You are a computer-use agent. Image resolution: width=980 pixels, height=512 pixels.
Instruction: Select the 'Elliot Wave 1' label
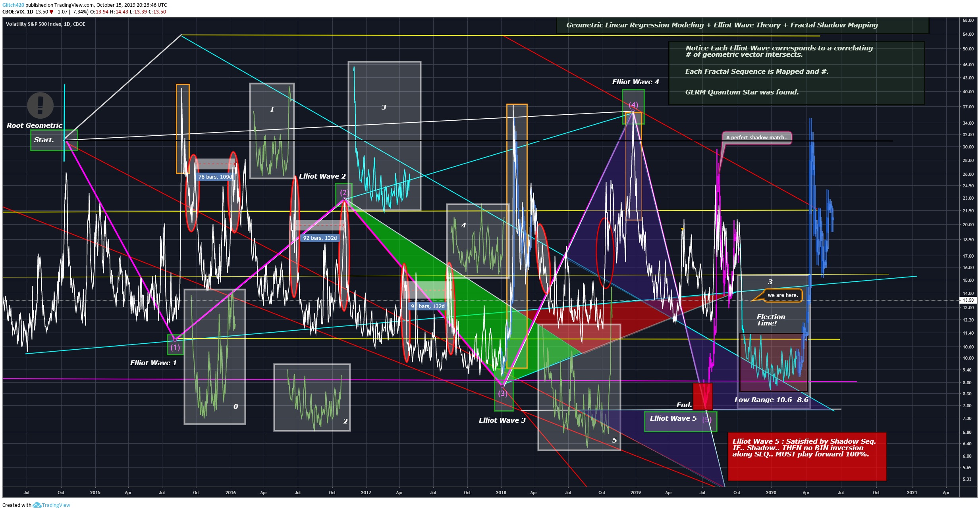click(x=153, y=363)
